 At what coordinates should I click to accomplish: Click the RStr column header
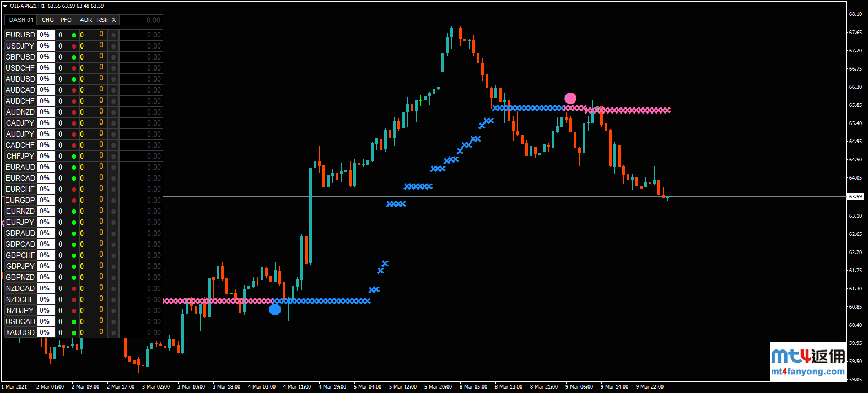tap(103, 20)
